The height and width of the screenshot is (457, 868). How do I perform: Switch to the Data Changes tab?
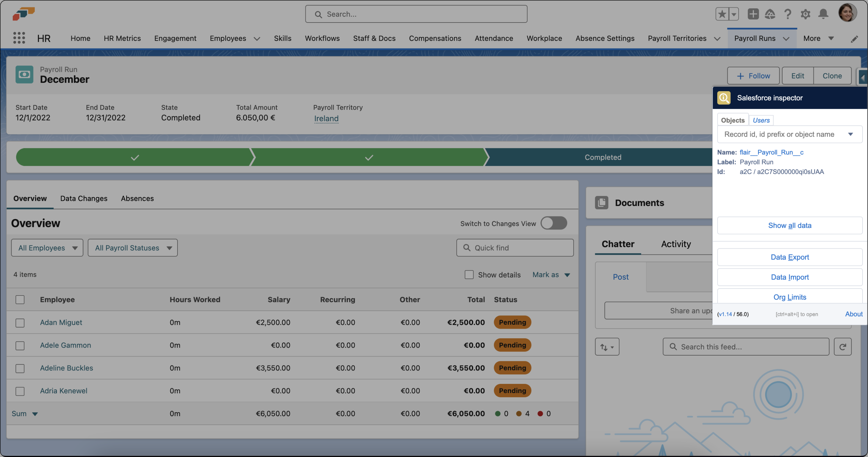point(83,198)
